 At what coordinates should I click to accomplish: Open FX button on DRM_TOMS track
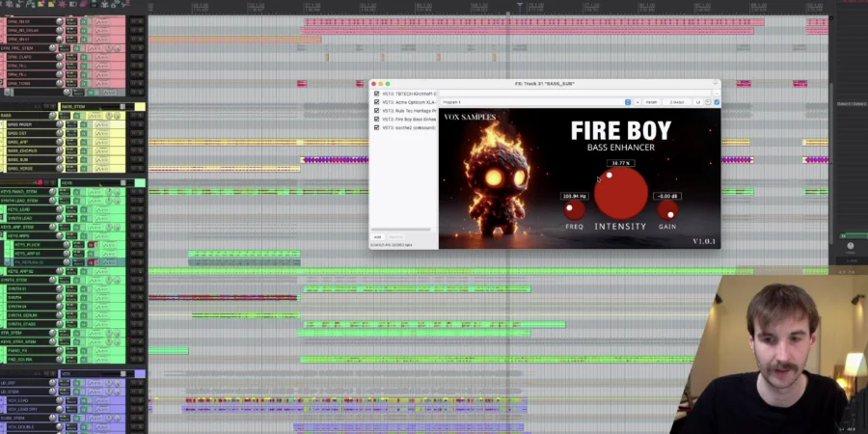(x=84, y=83)
